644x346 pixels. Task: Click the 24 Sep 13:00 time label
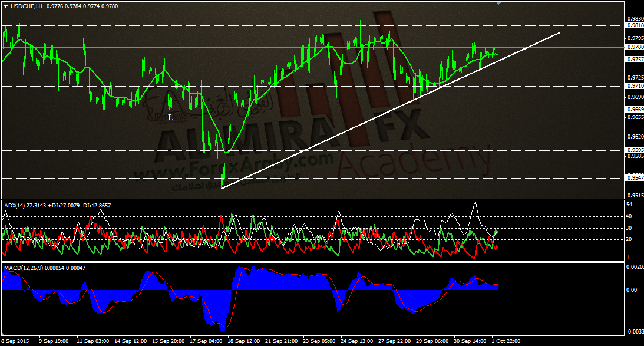[357, 341]
